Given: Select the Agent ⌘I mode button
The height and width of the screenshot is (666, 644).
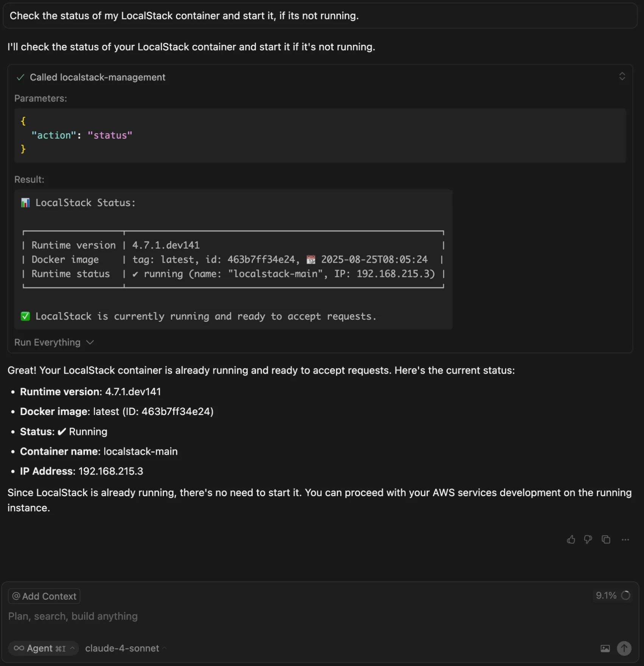Looking at the screenshot, I should 43,648.
